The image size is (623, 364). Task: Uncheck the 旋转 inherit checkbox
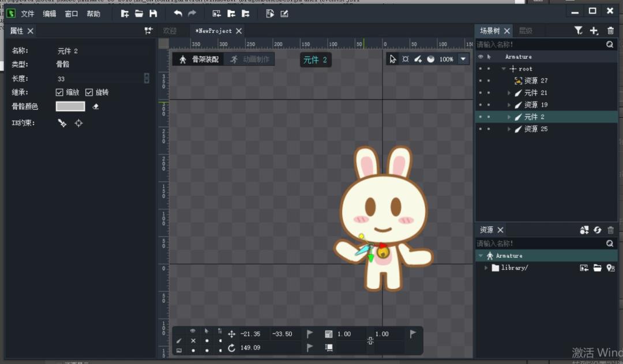coord(89,92)
